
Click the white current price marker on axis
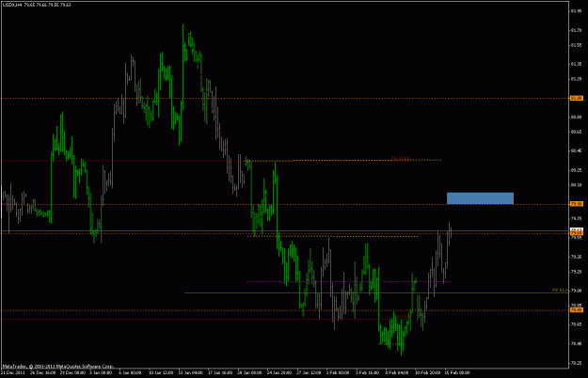(x=577, y=229)
